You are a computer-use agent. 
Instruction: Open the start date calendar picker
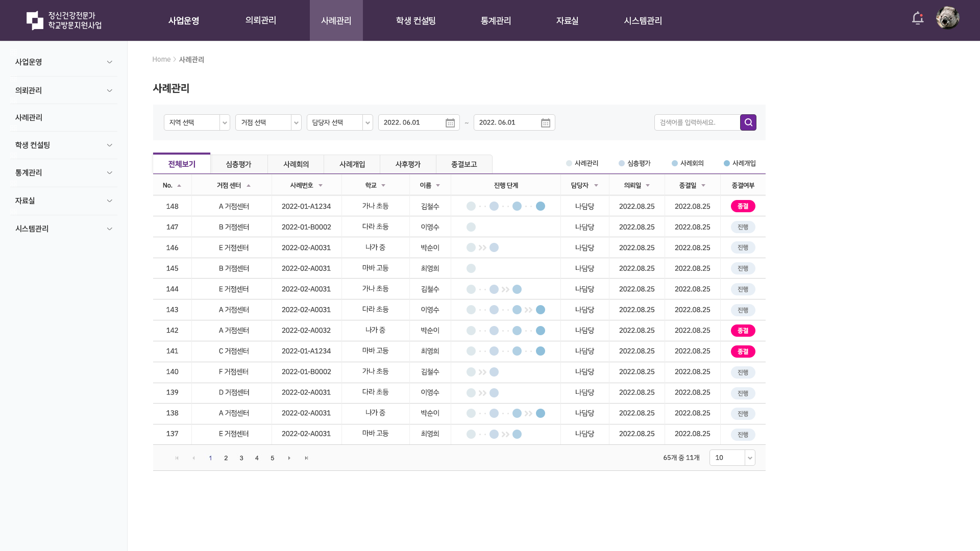[450, 123]
